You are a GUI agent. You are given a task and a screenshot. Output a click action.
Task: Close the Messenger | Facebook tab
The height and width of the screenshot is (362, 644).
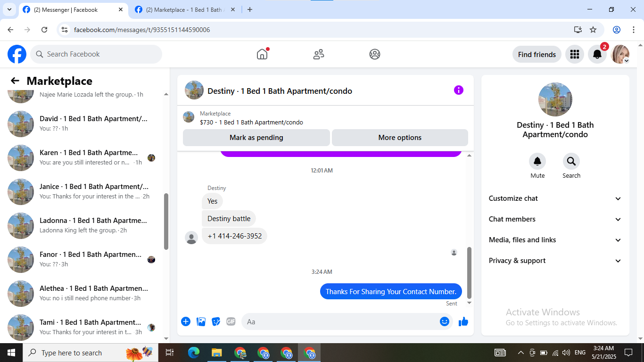121,9
